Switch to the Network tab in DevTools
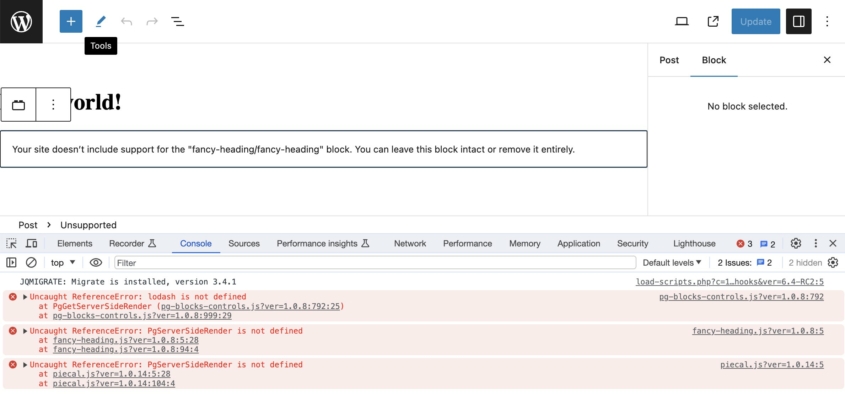Viewport: 845px width, 394px height. click(410, 244)
